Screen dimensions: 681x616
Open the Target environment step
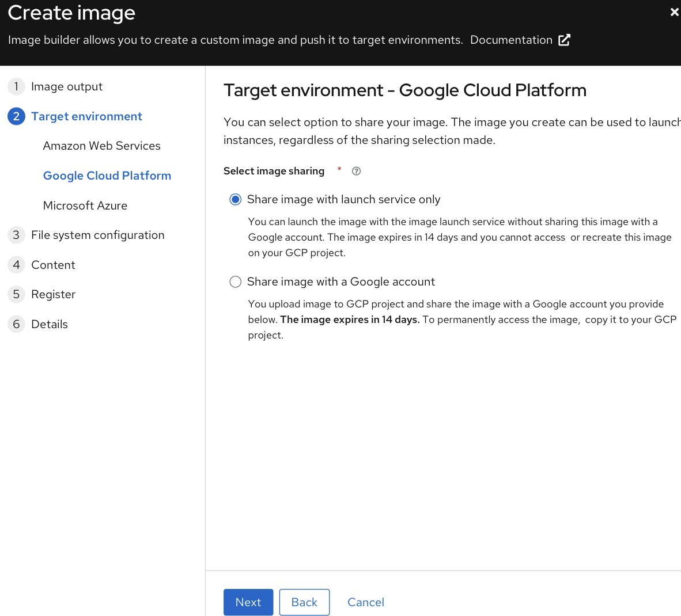coord(86,116)
